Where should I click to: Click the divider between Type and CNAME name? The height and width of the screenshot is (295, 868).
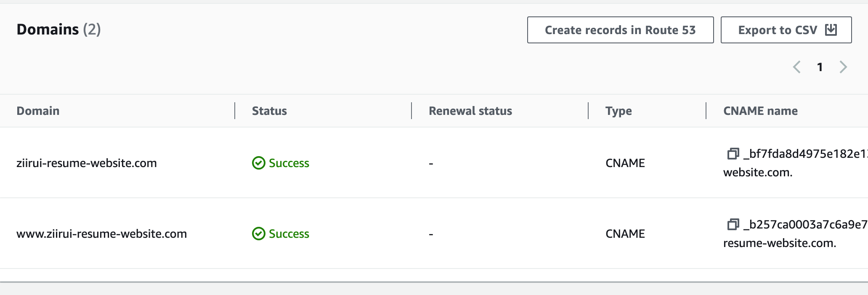(x=706, y=111)
